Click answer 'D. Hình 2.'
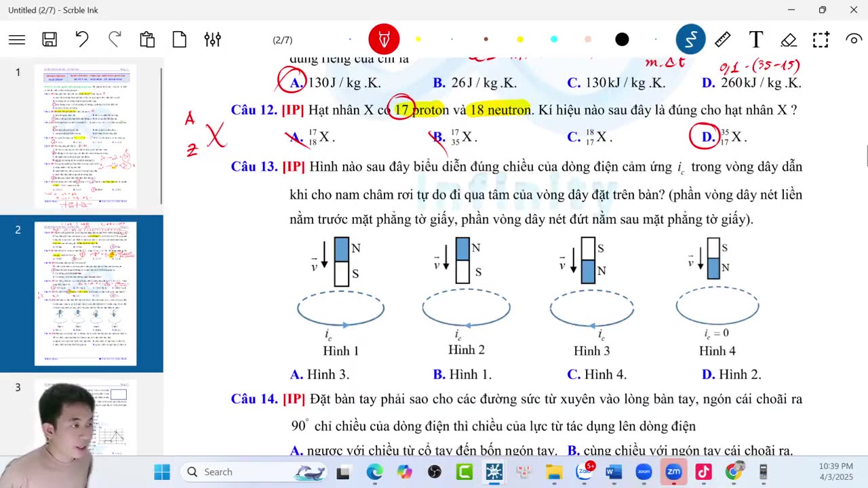The height and width of the screenshot is (488, 868). [732, 374]
